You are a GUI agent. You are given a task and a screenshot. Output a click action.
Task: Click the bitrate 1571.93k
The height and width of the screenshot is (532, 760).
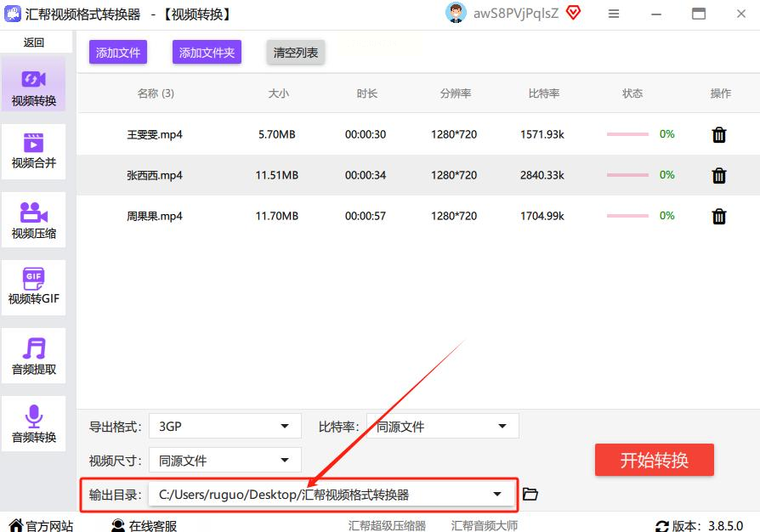coord(542,134)
